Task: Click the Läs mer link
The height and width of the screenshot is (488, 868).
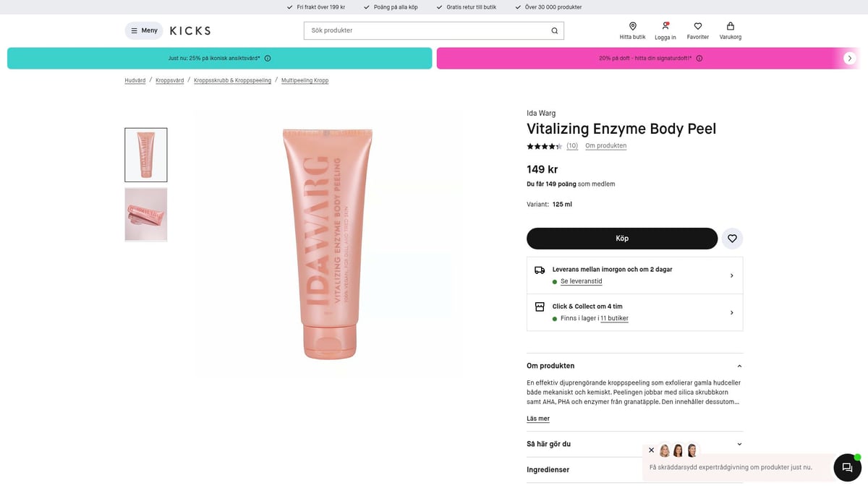Action: point(538,419)
